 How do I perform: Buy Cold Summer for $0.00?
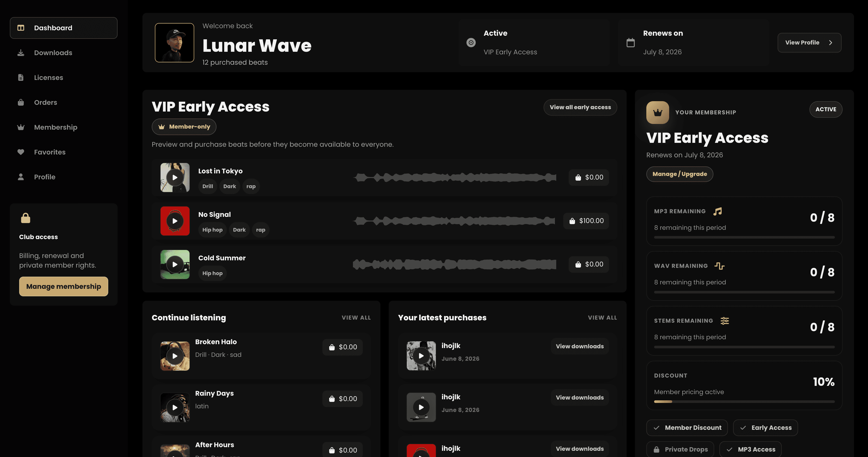(589, 264)
